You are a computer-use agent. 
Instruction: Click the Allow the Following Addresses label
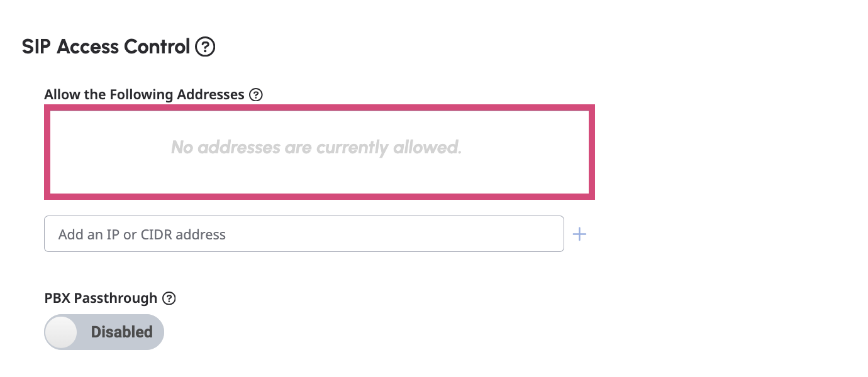(x=144, y=94)
